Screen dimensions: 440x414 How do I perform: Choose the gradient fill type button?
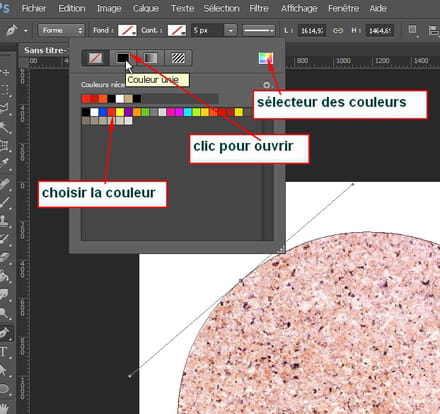click(150, 58)
